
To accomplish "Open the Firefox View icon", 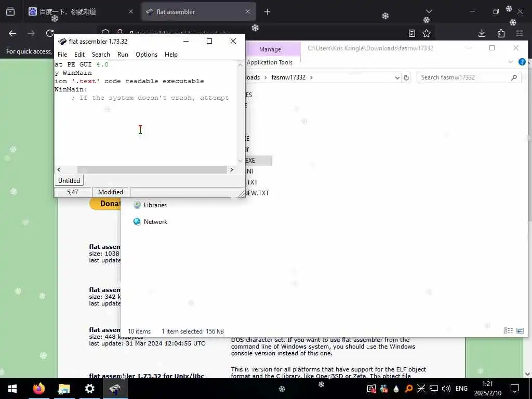I will click(10, 12).
